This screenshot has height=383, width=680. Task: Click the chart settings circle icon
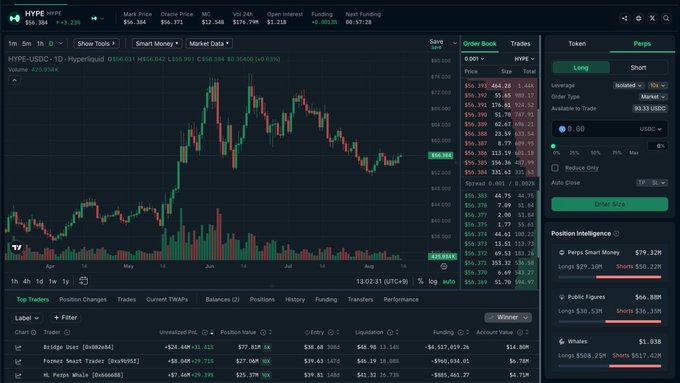coord(444,266)
